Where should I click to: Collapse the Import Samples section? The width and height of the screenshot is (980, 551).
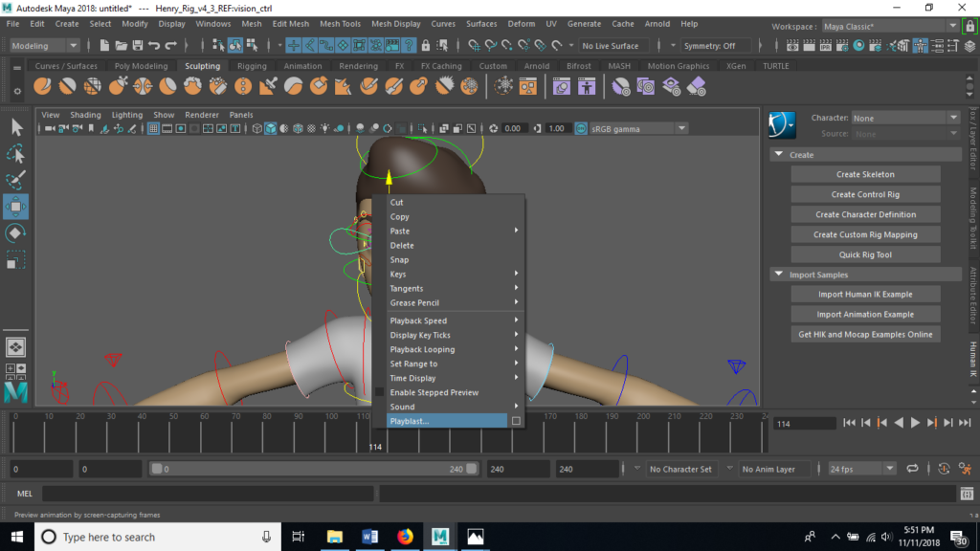(x=779, y=275)
